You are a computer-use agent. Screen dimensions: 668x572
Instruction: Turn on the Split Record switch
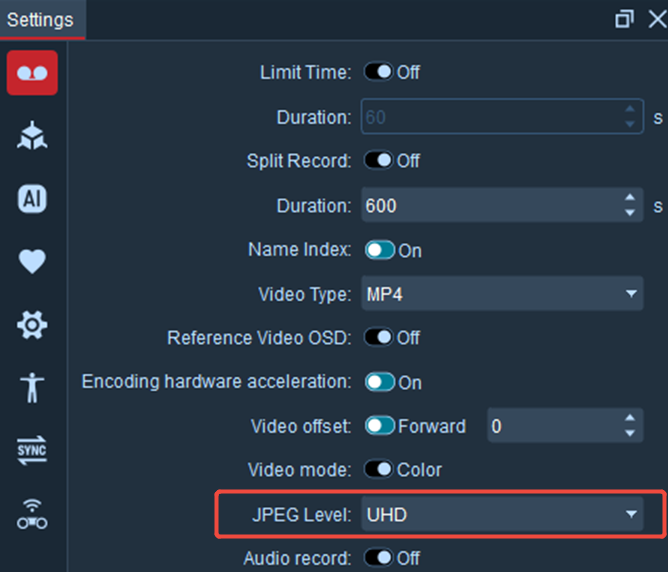tap(378, 161)
